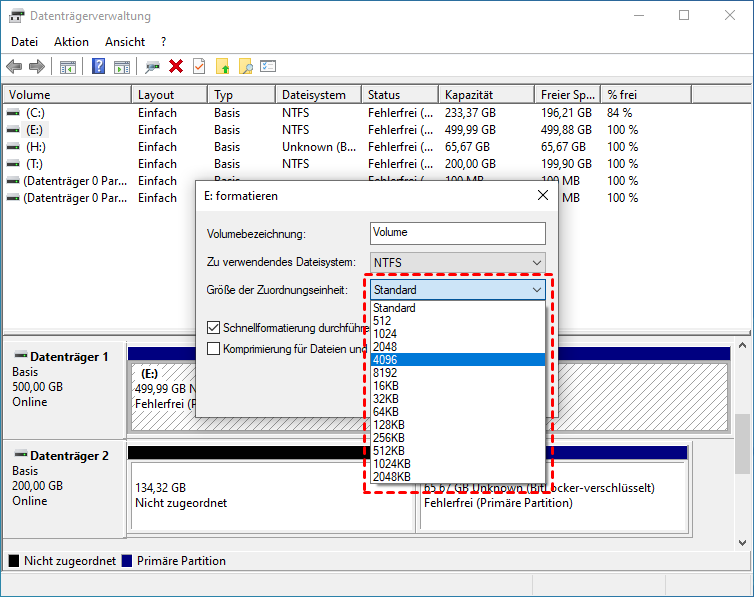Click the Forward arrow toolbar icon

click(x=37, y=66)
